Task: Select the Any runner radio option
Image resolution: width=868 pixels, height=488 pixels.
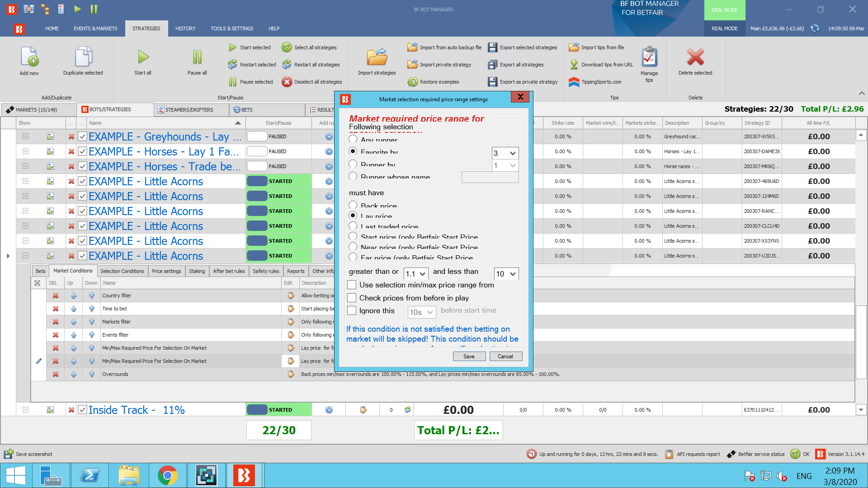Action: (x=353, y=139)
